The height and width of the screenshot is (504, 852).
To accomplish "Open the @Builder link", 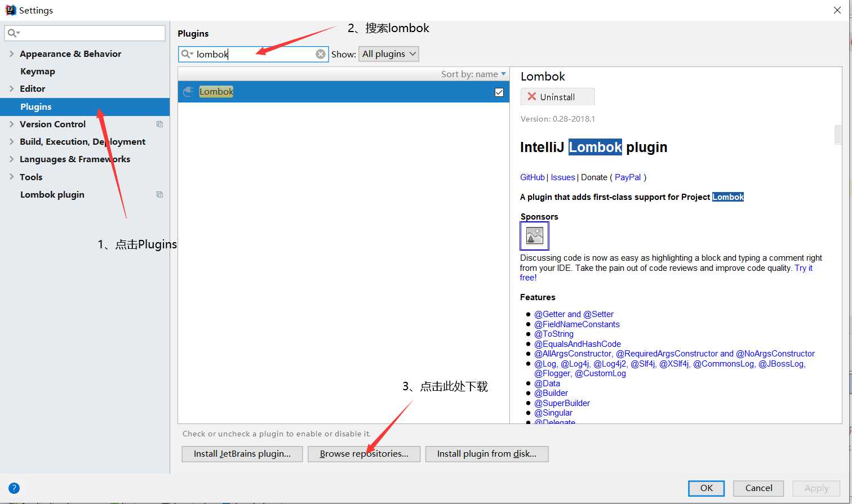I will point(551,393).
